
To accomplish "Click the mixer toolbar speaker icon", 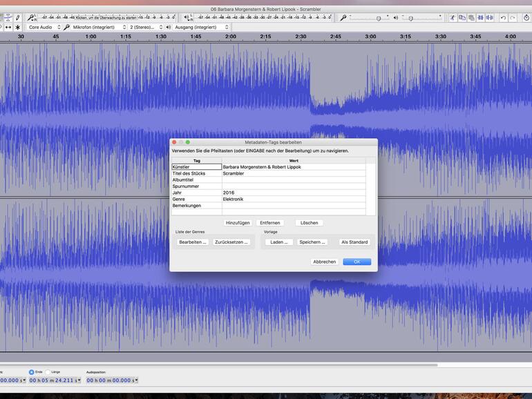I will [x=396, y=18].
